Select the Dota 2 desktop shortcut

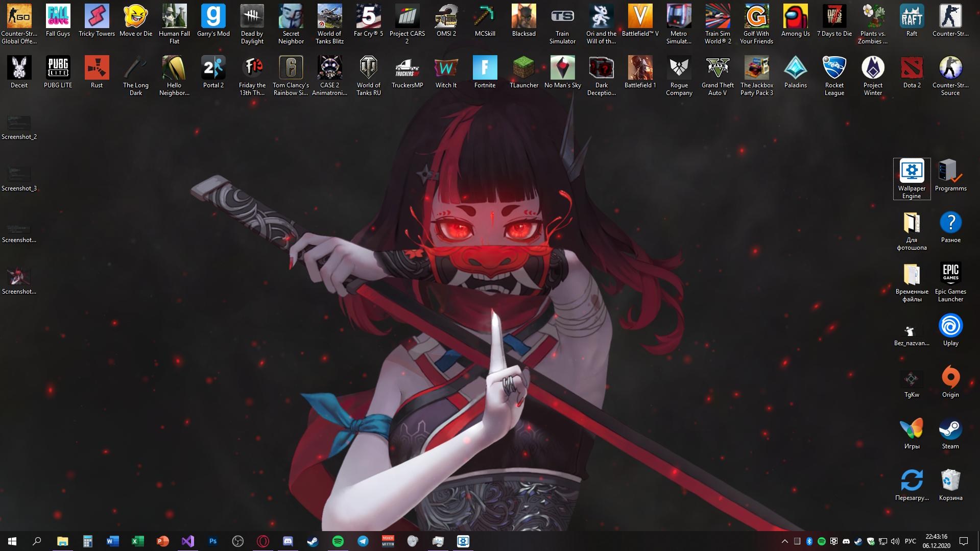tap(912, 73)
